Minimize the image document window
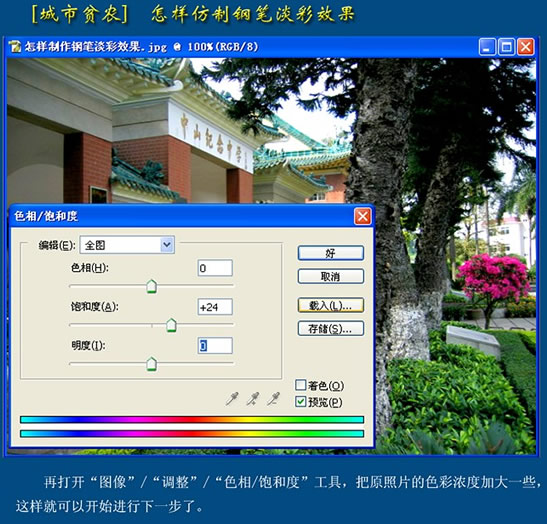This screenshot has height=524, width=547. click(x=487, y=47)
